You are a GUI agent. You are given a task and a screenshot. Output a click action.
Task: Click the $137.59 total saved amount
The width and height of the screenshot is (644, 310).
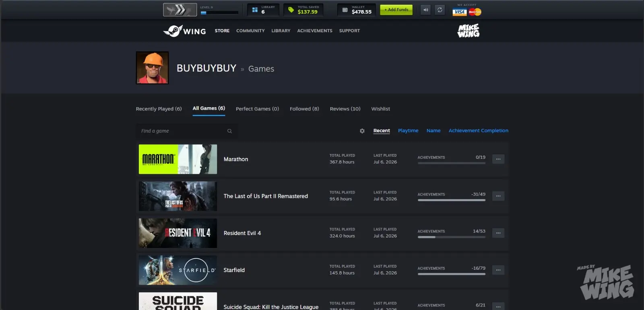(308, 12)
